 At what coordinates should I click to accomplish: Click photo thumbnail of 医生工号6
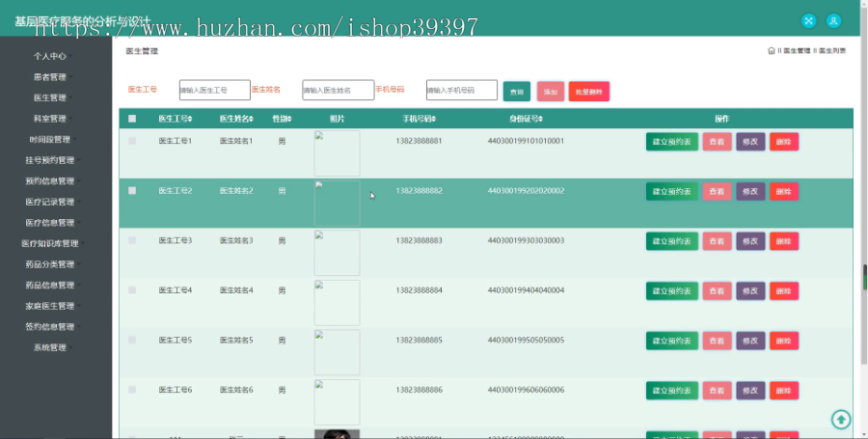coord(338,402)
